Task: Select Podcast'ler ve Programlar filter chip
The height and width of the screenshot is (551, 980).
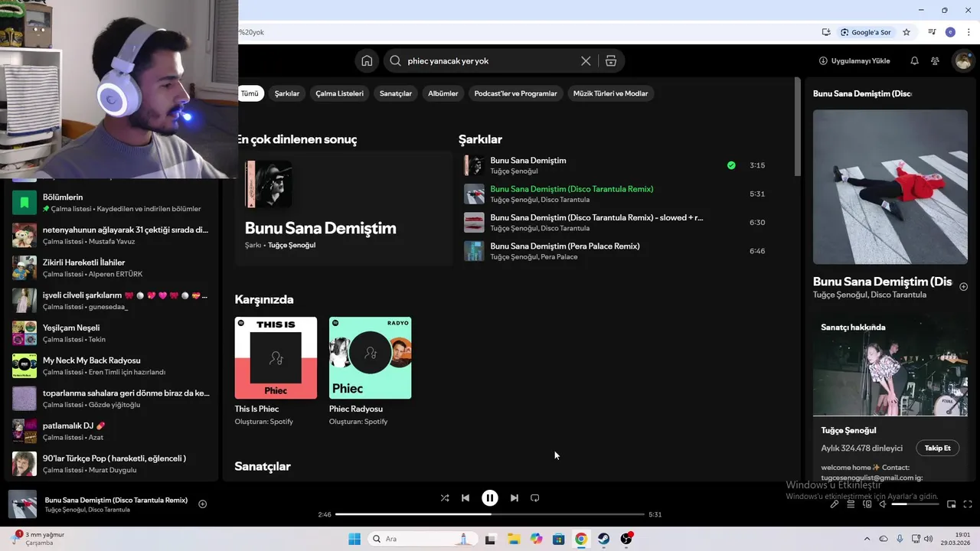Action: tap(516, 93)
